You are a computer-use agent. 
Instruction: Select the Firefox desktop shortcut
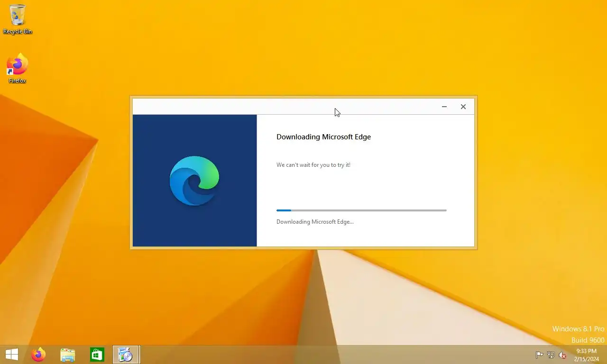pos(18,68)
